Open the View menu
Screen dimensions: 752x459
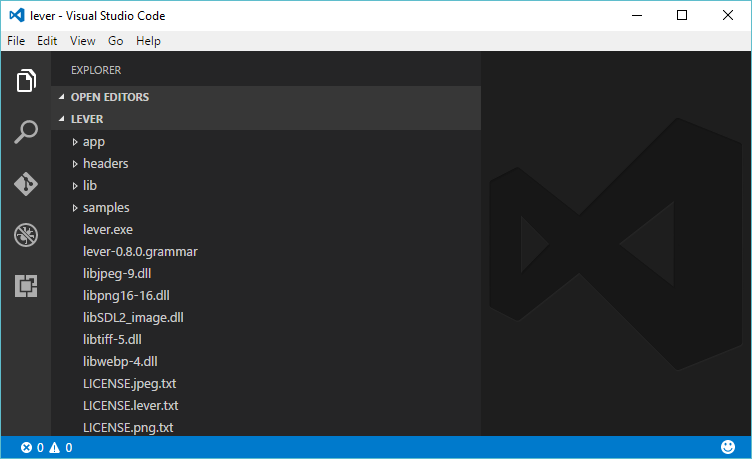83,41
